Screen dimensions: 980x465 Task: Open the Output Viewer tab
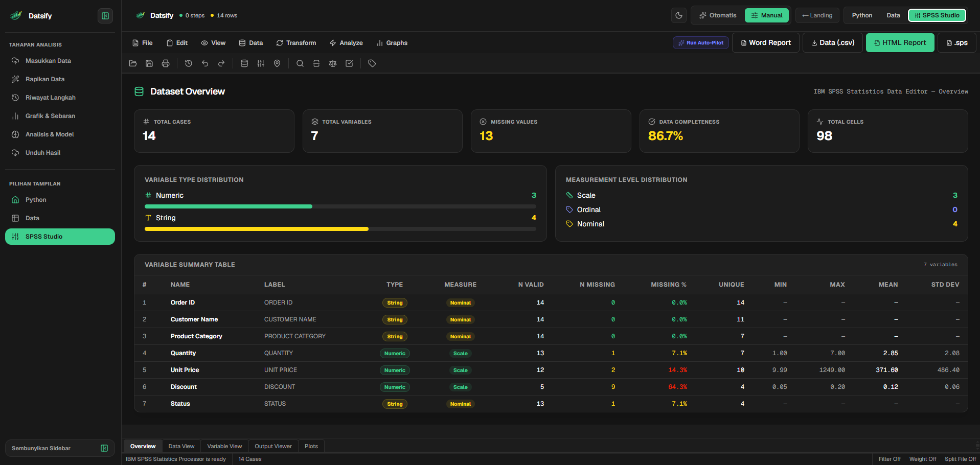point(273,446)
